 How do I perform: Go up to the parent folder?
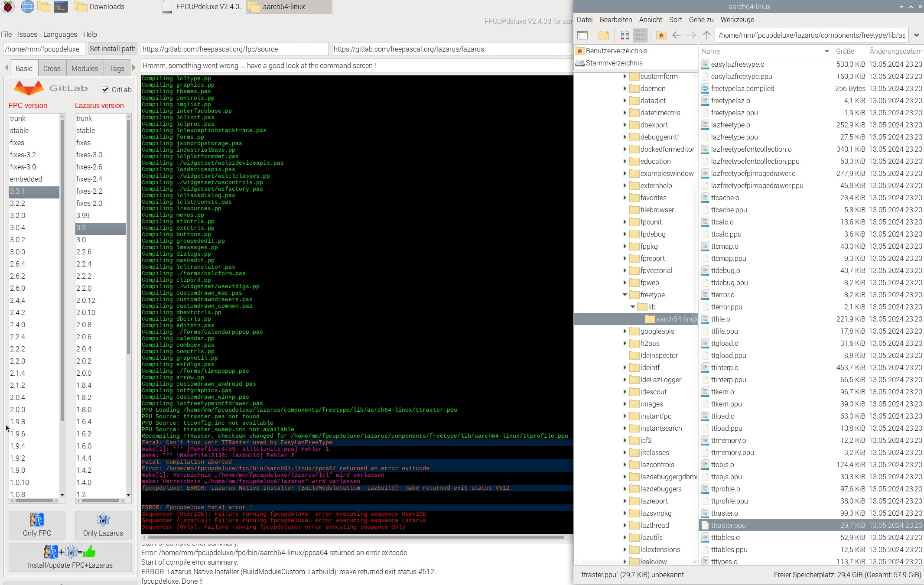707,35
